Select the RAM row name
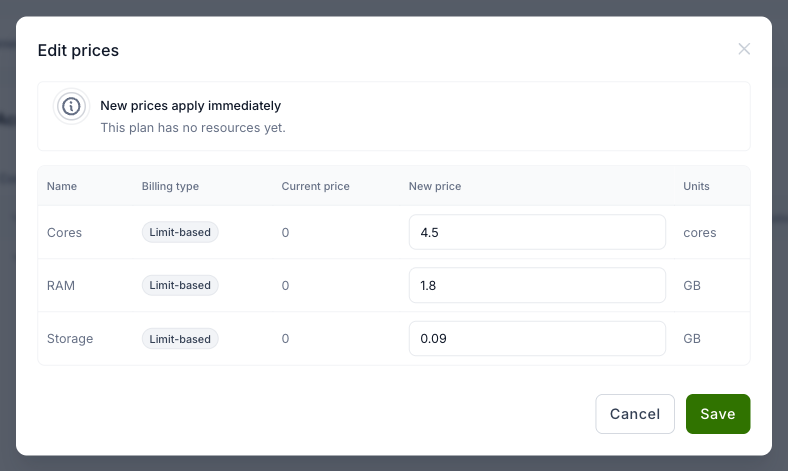This screenshot has height=471, width=788. point(61,286)
